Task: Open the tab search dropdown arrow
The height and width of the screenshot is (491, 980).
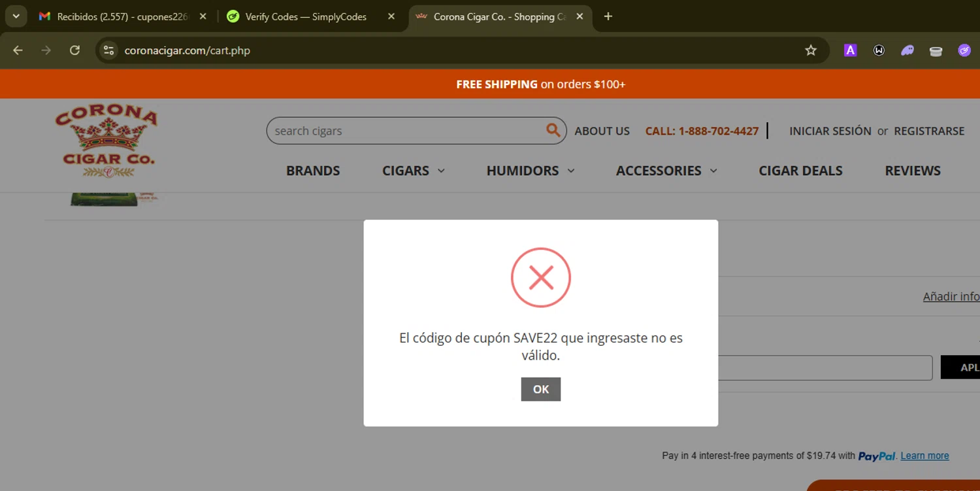Action: (x=16, y=16)
